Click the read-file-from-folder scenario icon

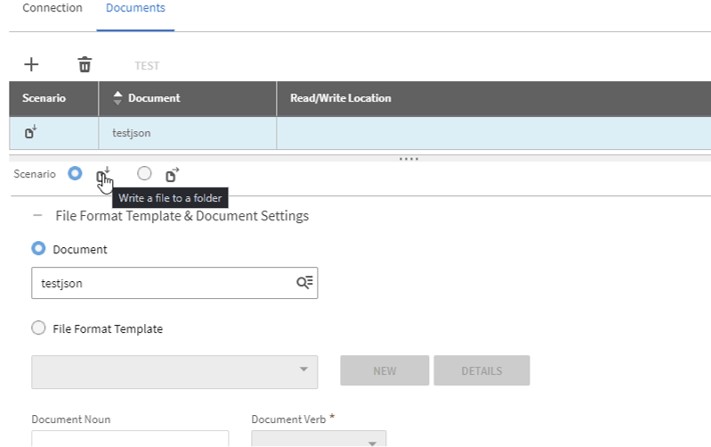click(x=172, y=175)
